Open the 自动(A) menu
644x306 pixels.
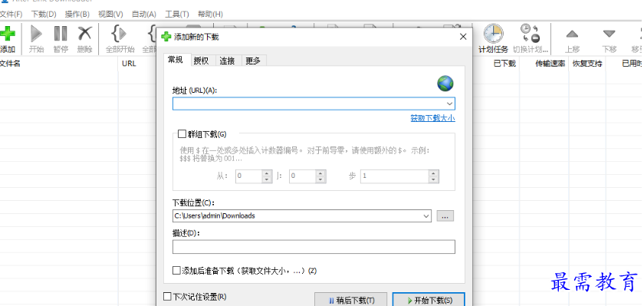[x=144, y=15]
